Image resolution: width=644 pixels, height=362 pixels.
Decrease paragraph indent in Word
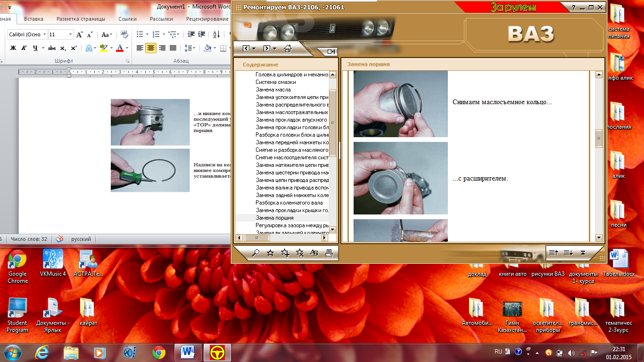[191, 34]
